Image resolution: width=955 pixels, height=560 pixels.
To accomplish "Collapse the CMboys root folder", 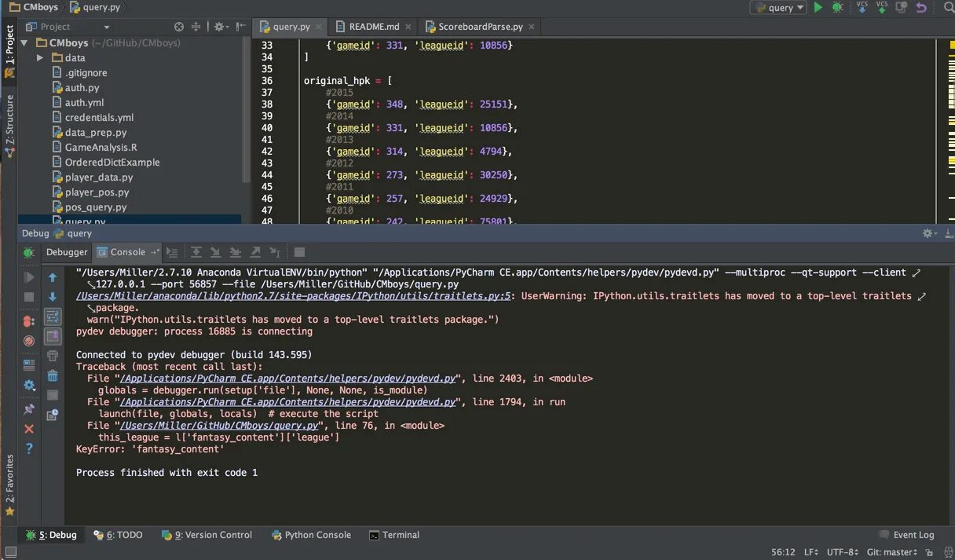I will (24, 43).
